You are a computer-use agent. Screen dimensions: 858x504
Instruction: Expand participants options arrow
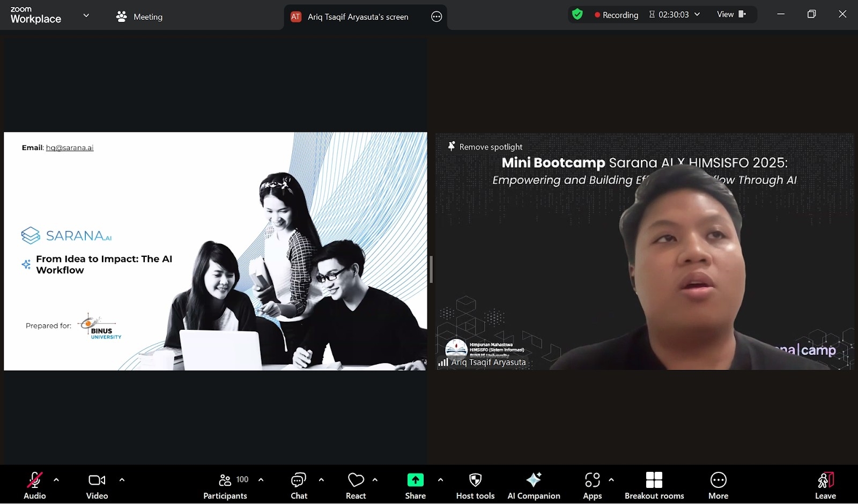tap(261, 480)
